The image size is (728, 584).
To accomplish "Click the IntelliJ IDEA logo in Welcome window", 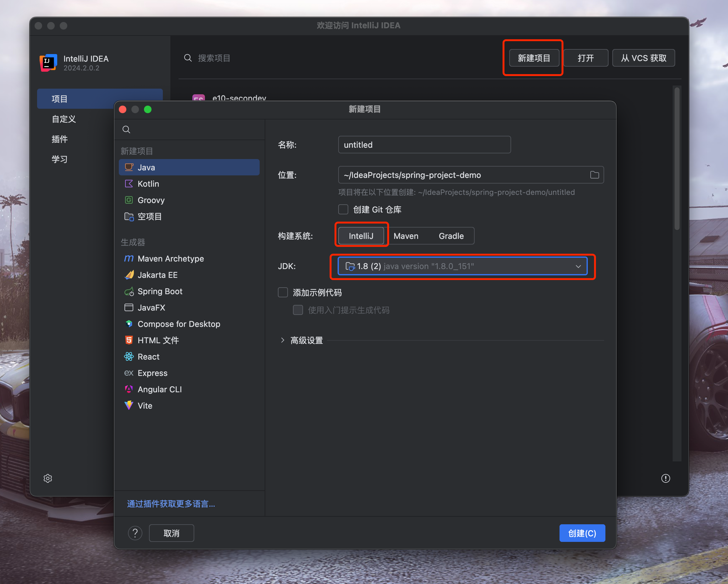I will (48, 63).
